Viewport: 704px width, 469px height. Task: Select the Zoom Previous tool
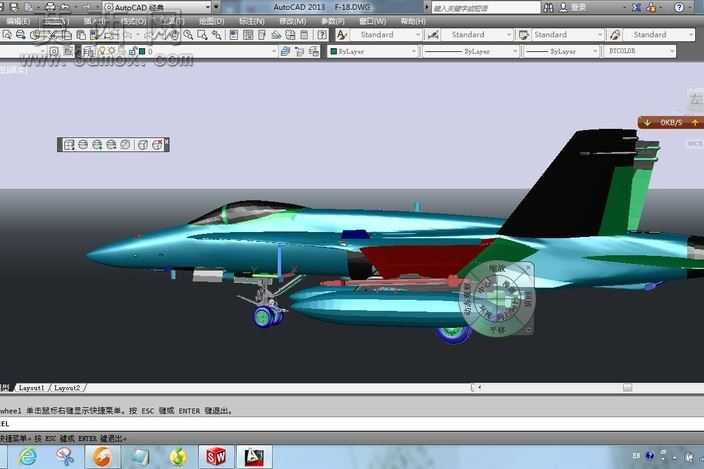pyautogui.click(x=217, y=35)
